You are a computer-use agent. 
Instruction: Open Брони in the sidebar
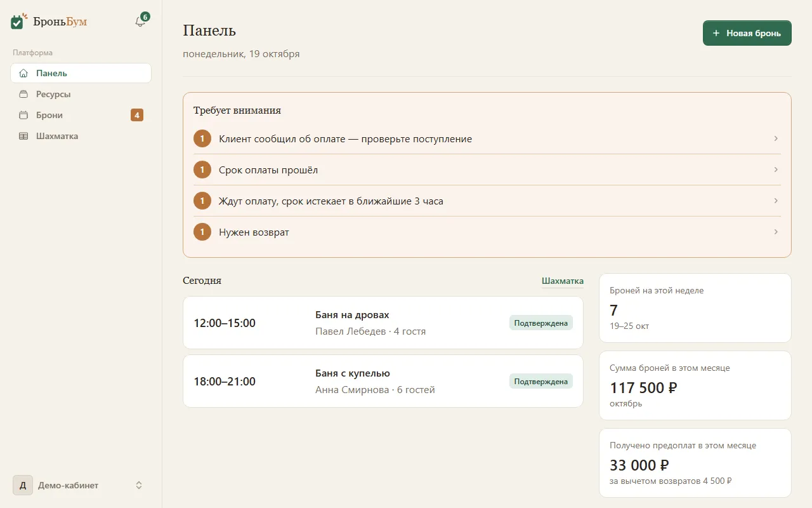81,115
